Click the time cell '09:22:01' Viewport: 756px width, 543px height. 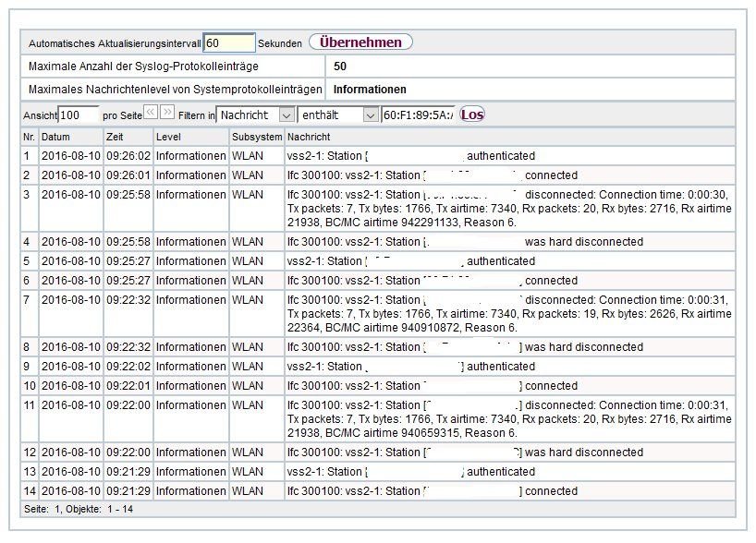(x=128, y=386)
